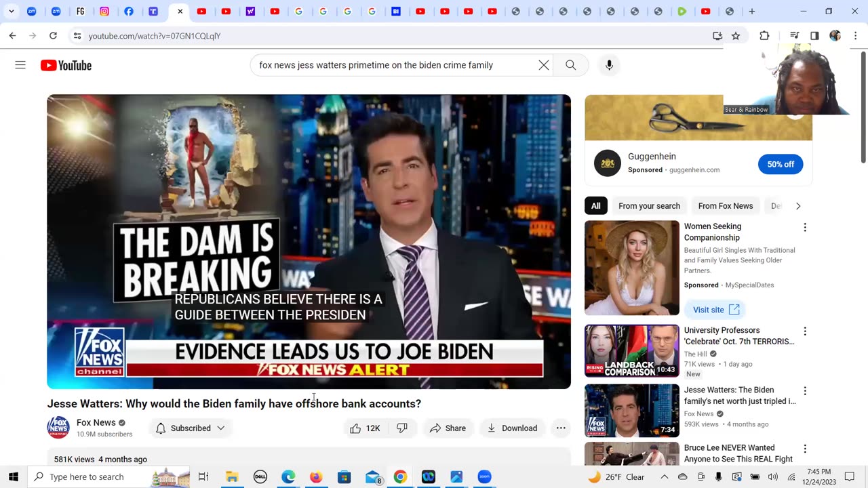Image resolution: width=868 pixels, height=488 pixels.
Task: Select the All filter chip
Action: (595, 206)
